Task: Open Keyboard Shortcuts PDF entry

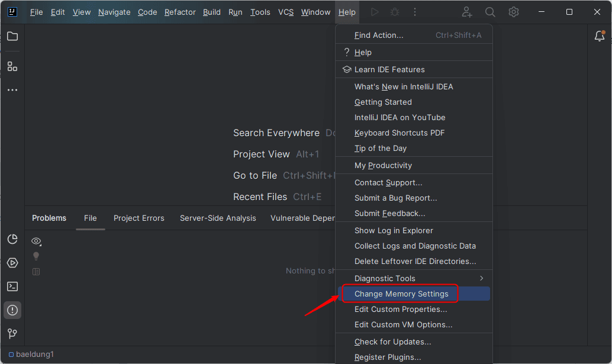Action: pyautogui.click(x=414, y=133)
